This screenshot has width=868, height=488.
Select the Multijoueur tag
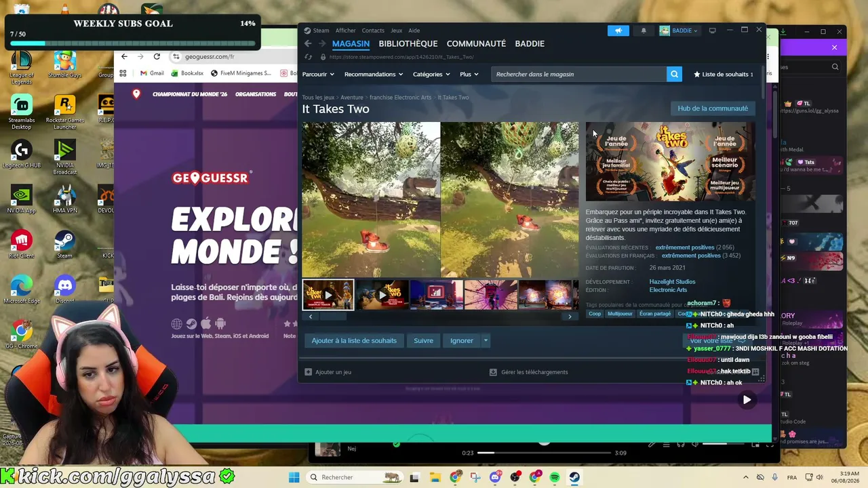click(620, 314)
